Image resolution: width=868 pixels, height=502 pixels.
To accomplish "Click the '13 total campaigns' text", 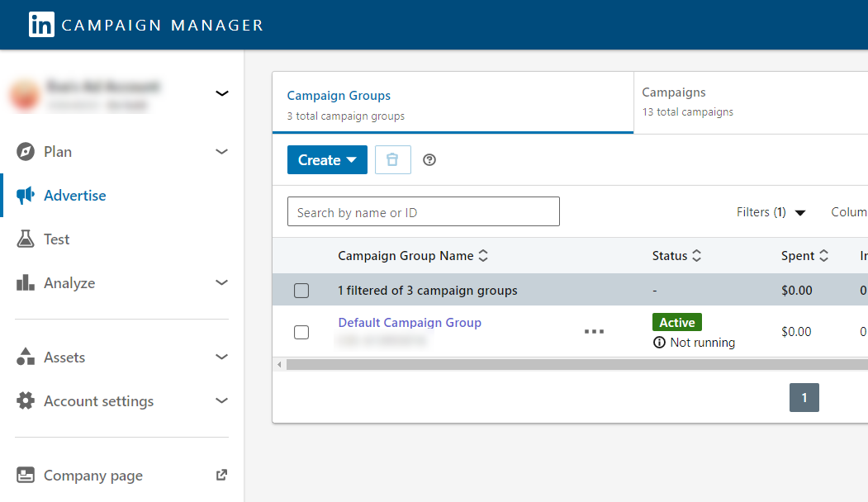I will point(687,111).
